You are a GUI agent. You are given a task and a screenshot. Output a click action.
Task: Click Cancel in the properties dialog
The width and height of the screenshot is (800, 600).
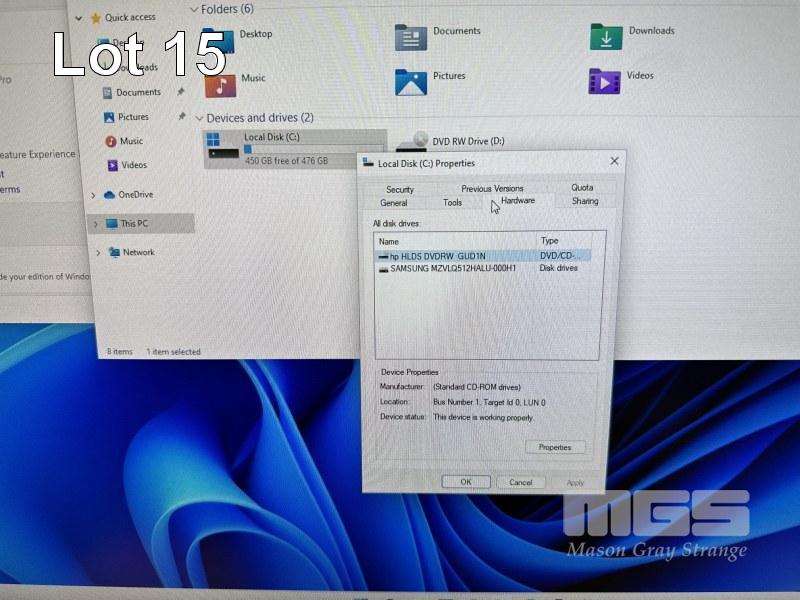[520, 482]
